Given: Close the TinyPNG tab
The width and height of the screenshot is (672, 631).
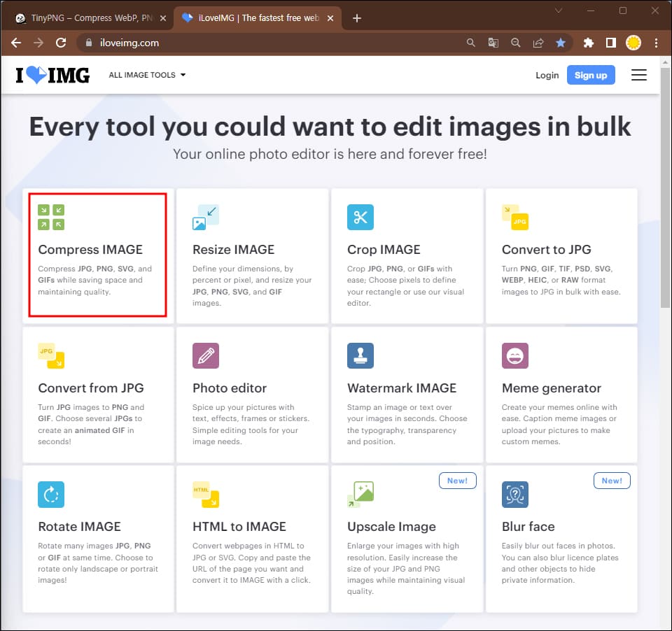Looking at the screenshot, I should pos(163,18).
